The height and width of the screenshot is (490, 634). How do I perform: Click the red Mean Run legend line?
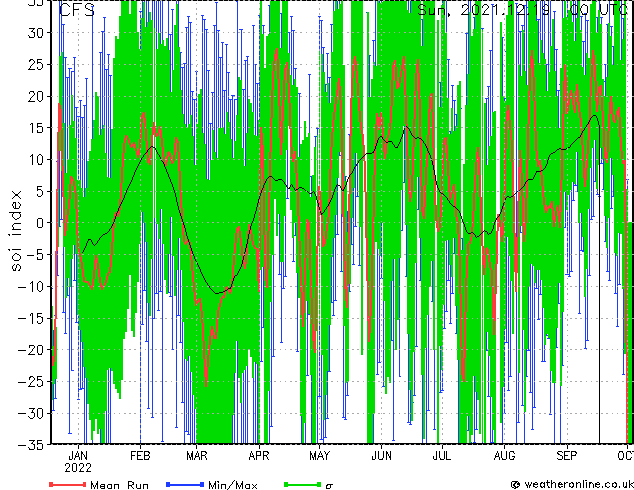pyautogui.click(x=68, y=484)
